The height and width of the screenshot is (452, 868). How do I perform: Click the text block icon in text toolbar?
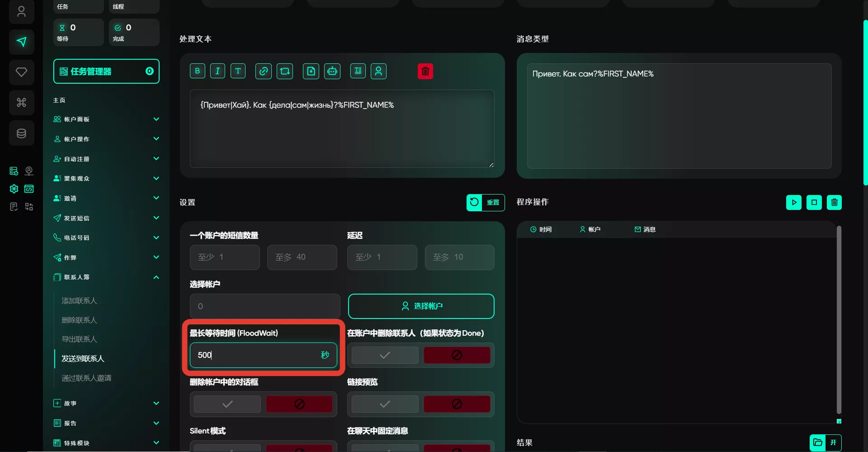(358, 71)
